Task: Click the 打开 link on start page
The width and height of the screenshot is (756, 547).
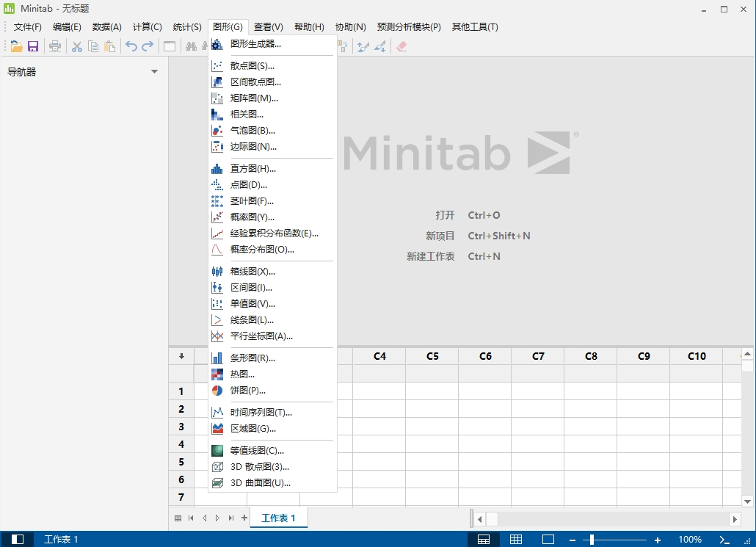Action: pyautogui.click(x=445, y=215)
